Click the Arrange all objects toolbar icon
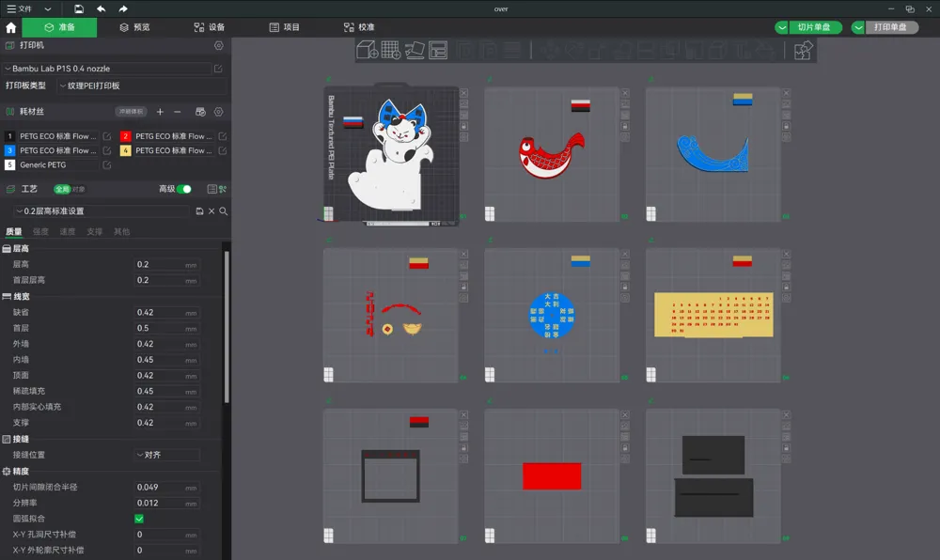 click(438, 51)
